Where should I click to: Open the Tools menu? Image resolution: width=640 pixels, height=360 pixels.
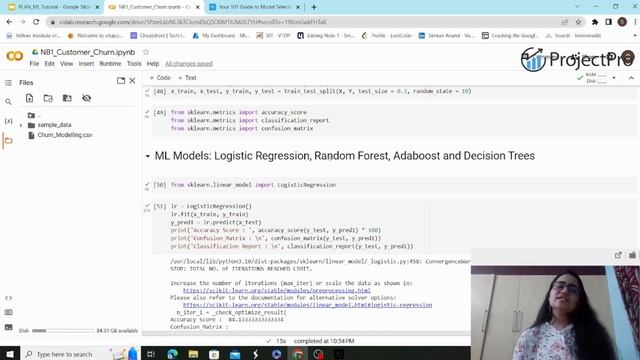pyautogui.click(x=134, y=64)
